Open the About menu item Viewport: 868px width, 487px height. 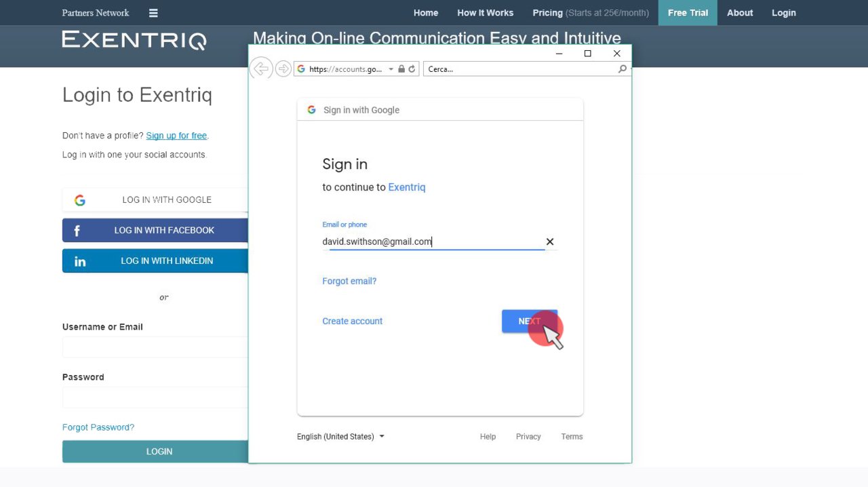[x=740, y=13]
